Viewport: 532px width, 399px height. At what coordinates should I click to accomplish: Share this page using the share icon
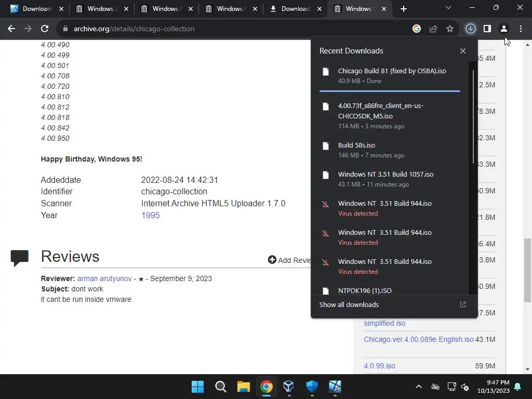433,29
